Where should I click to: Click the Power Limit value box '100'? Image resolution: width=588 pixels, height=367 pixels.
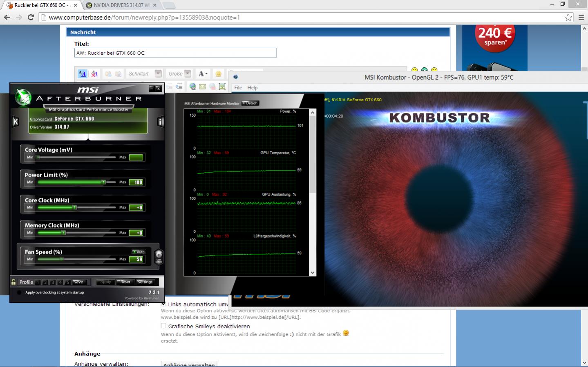pos(136,182)
